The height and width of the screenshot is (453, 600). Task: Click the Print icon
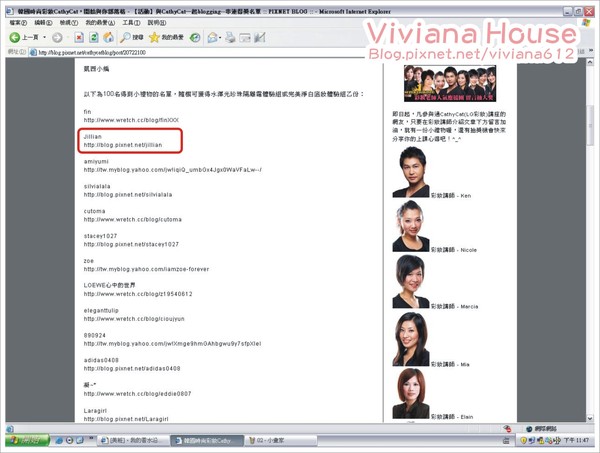230,37
